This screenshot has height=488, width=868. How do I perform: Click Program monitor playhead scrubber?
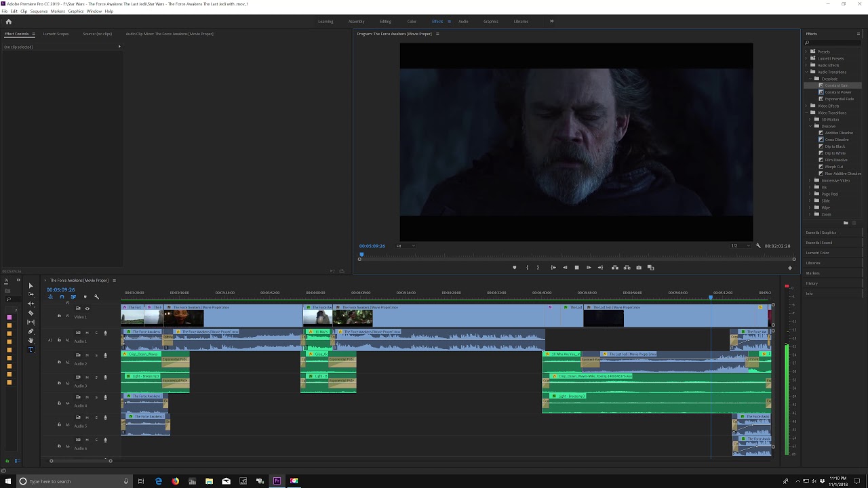click(x=361, y=254)
